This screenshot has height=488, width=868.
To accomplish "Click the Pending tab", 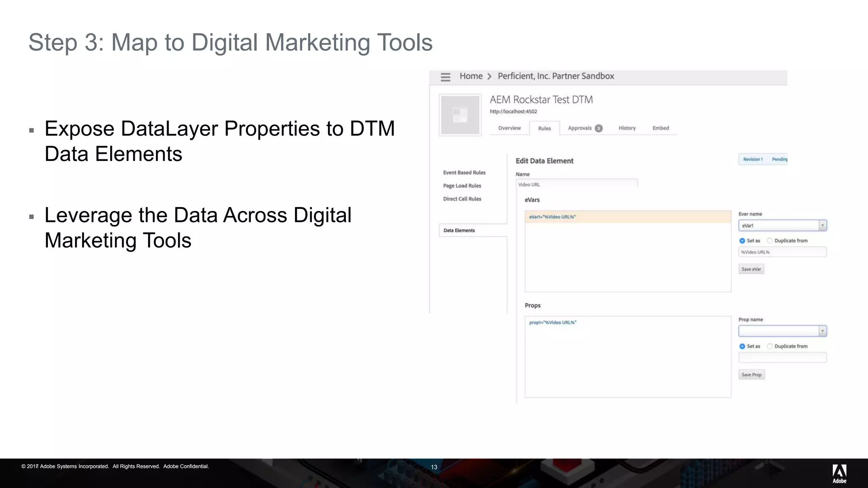I will click(x=779, y=159).
